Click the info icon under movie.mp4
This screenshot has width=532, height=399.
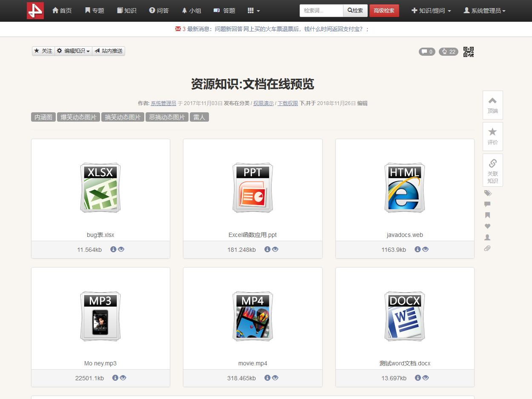[267, 378]
